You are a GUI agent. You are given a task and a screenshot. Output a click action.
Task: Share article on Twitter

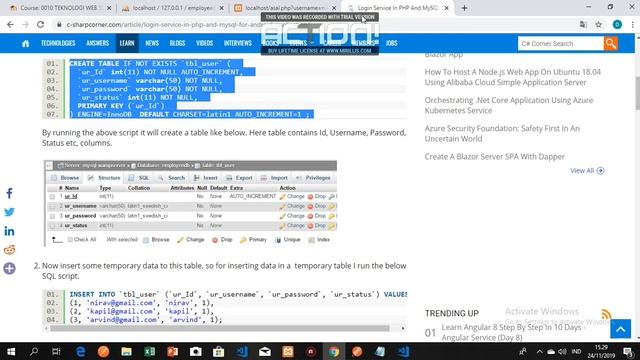[9, 212]
